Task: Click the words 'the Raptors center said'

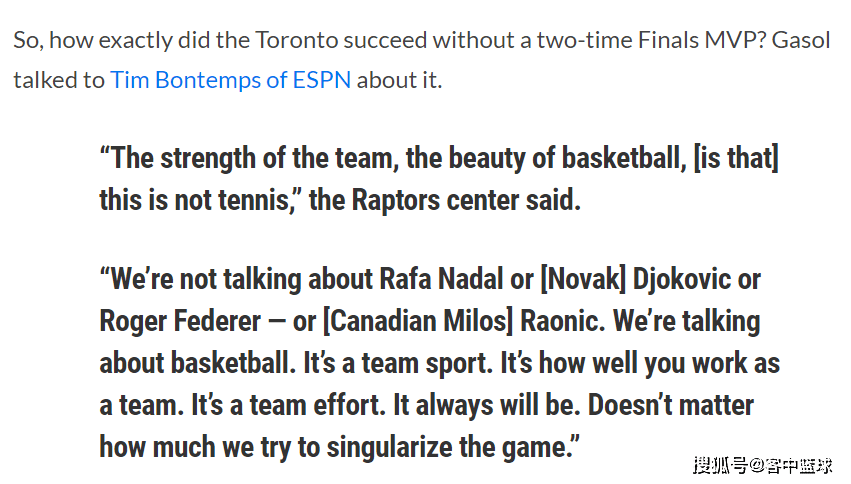Action: pyautogui.click(x=442, y=200)
